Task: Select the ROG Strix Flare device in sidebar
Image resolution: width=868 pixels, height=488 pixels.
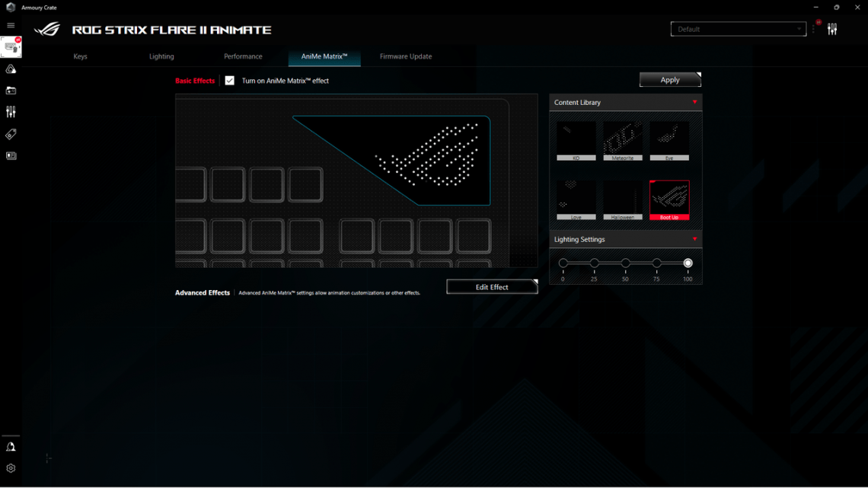Action: [11, 46]
